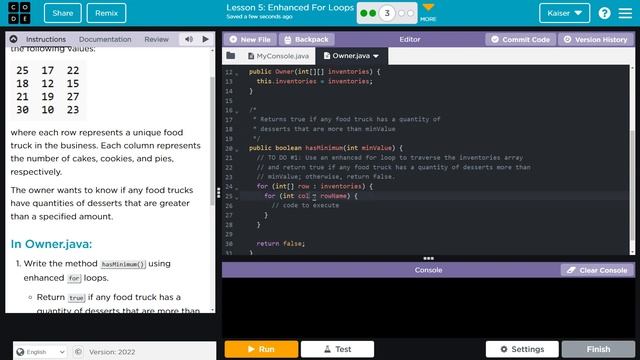
Task: Go to second level progress bubble
Action: coord(373,13)
